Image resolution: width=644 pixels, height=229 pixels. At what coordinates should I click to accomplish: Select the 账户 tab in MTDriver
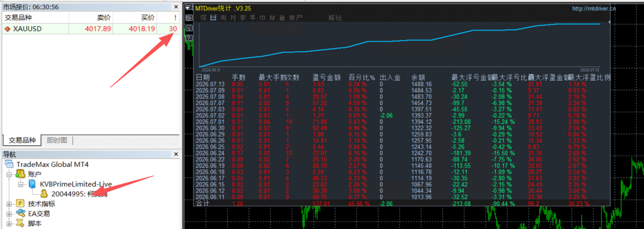click(x=296, y=18)
